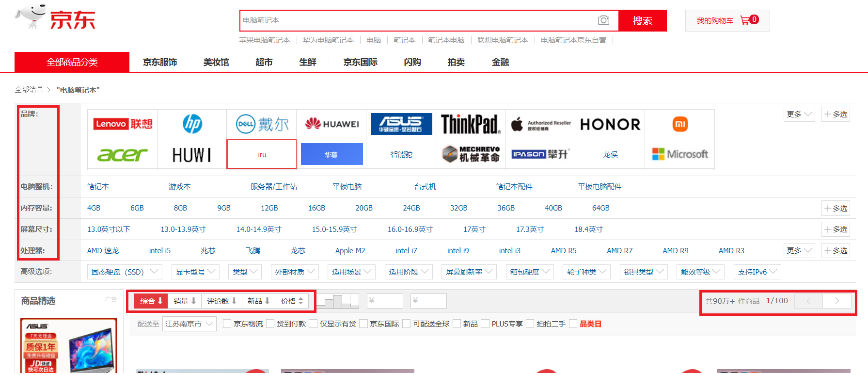
Task: Expand more processors with 更多 dropdown
Action: (799, 251)
